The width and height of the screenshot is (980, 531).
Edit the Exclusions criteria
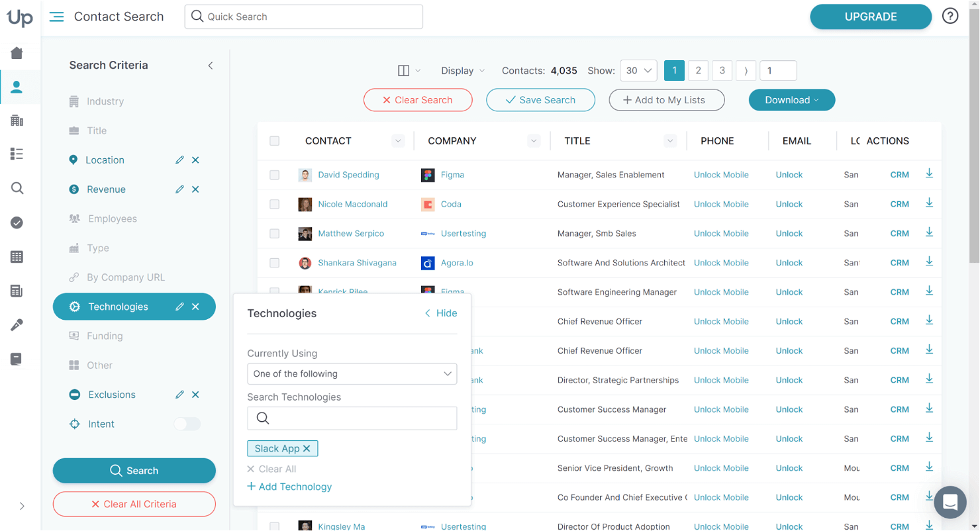179,395
